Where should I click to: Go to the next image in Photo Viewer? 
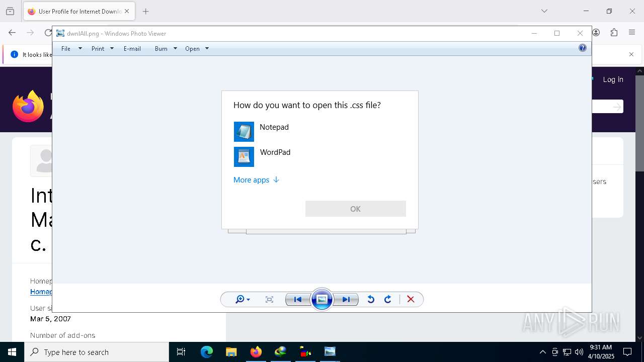coord(346,299)
